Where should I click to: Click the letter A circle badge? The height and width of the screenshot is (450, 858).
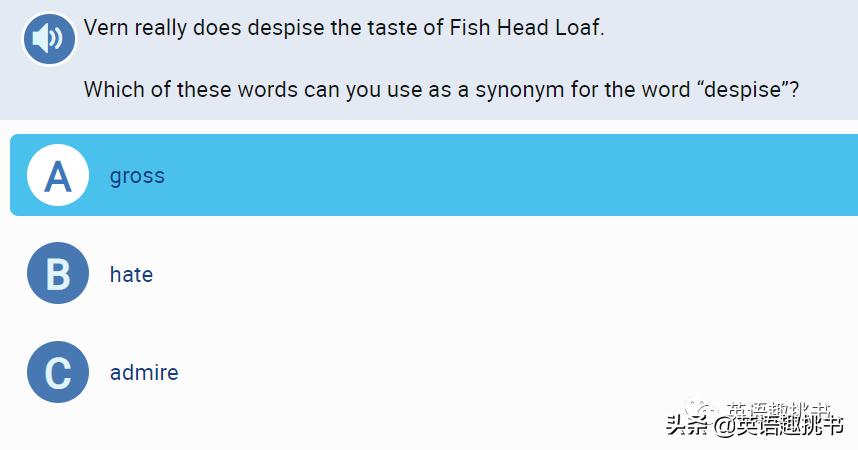click(x=58, y=176)
